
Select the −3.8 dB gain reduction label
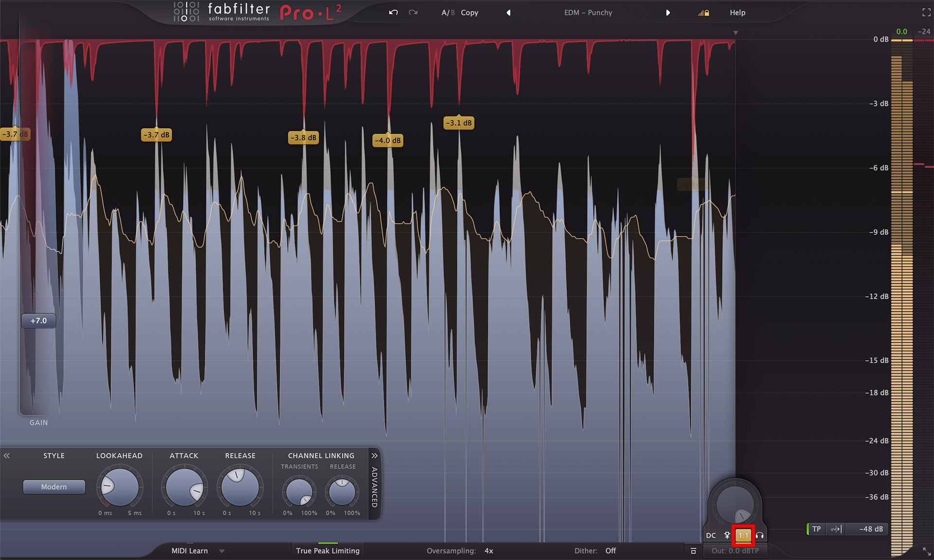click(304, 138)
